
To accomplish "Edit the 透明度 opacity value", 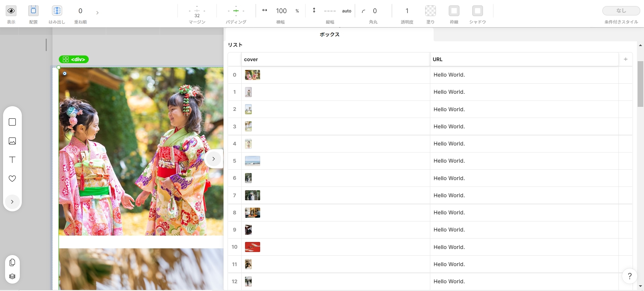I will 407,11.
